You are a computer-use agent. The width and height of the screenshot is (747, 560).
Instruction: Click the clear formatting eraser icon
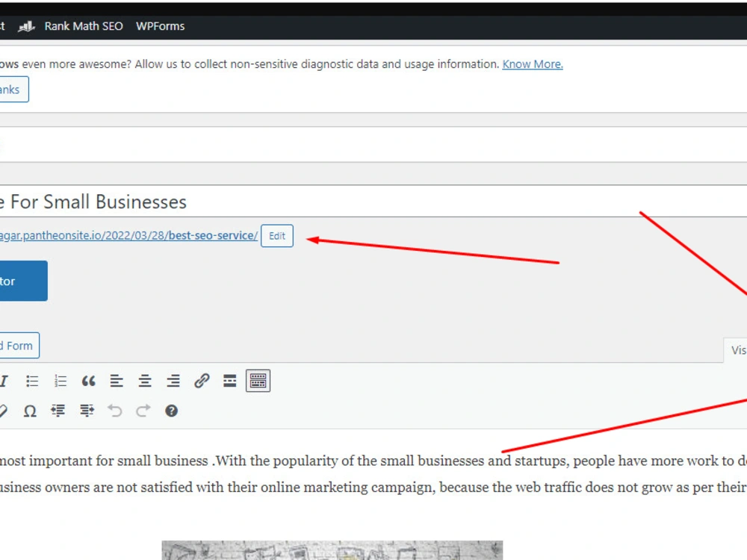tap(4, 411)
